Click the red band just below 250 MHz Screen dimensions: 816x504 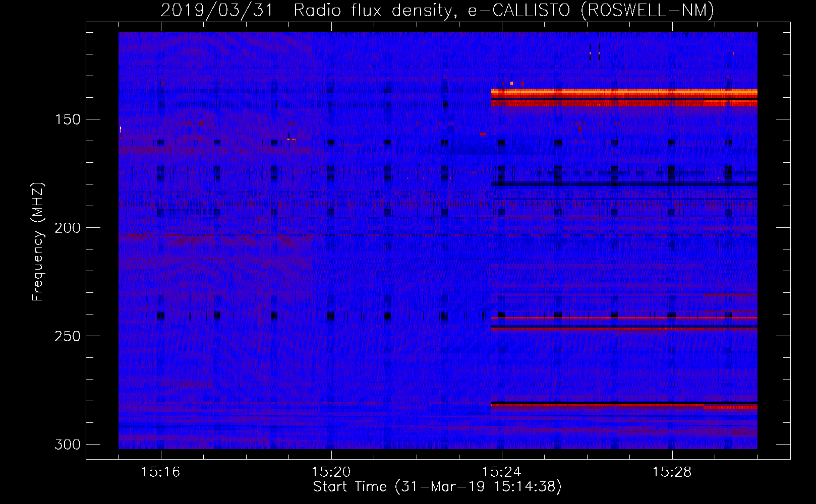pyautogui.click(x=624, y=328)
